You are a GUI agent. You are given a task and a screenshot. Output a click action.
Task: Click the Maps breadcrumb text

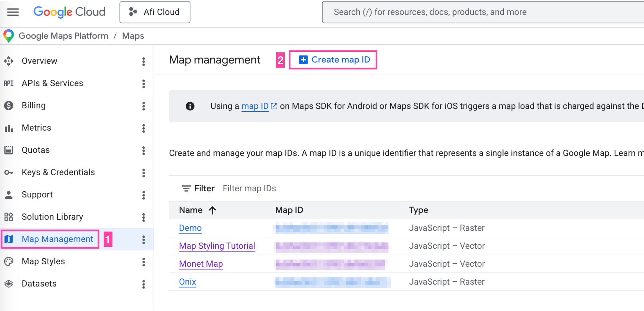[x=133, y=36]
